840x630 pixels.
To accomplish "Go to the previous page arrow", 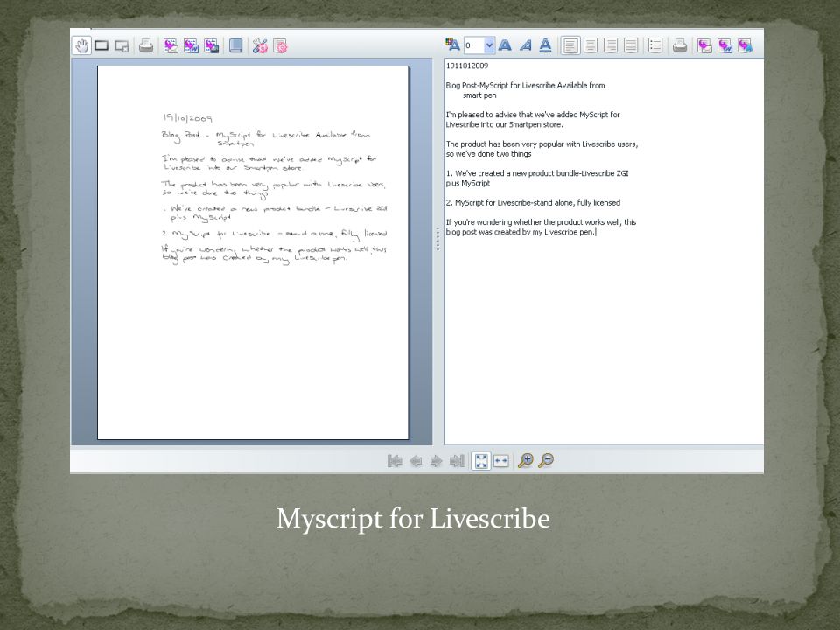I will pyautogui.click(x=416, y=461).
